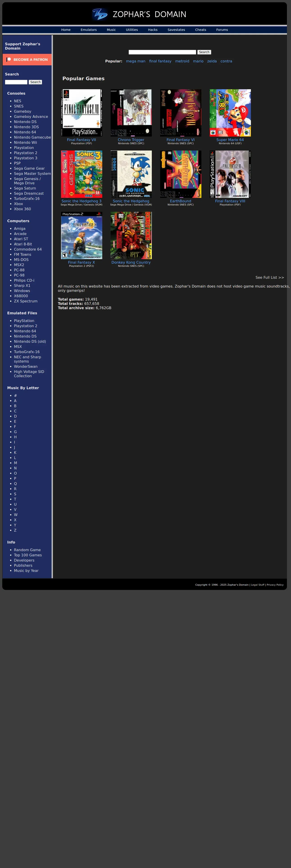The image size is (291, 868).
Task: Open WonderSwan in Emulated Files
Action: coord(26,367)
